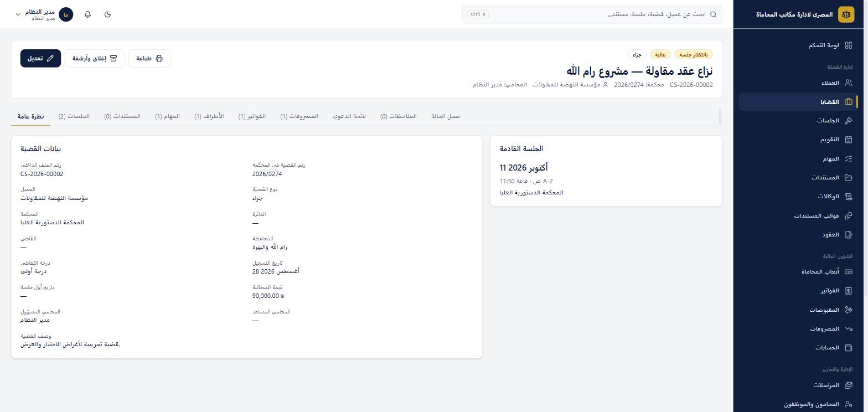The image size is (868, 412).
Task: Open الجلسات gavel icon in sidebar
Action: pyautogui.click(x=849, y=121)
